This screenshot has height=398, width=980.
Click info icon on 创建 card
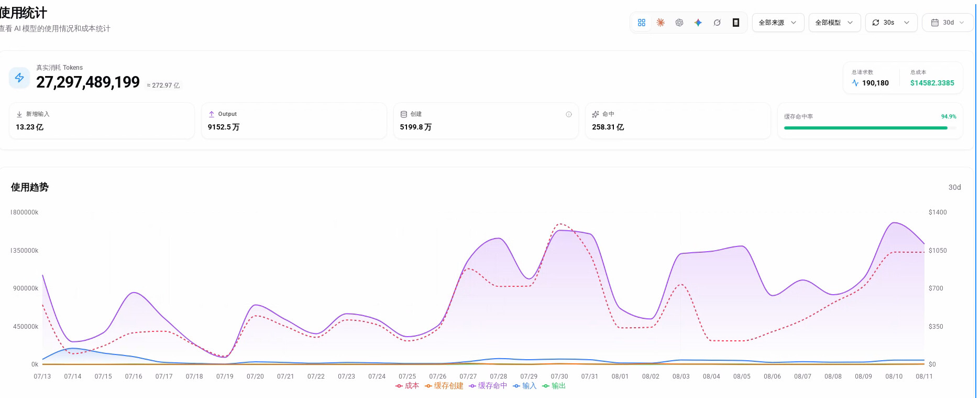(569, 114)
